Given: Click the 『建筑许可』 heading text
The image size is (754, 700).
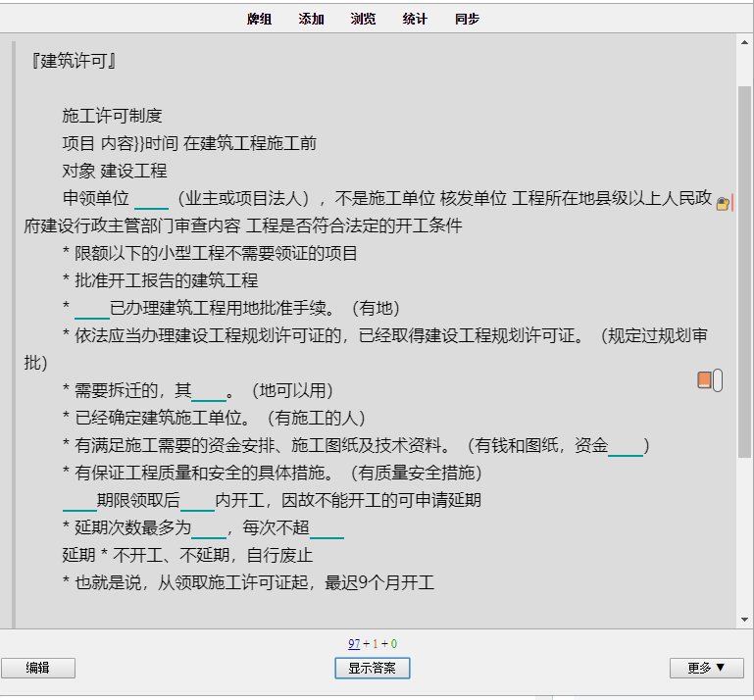Looking at the screenshot, I should (74, 61).
